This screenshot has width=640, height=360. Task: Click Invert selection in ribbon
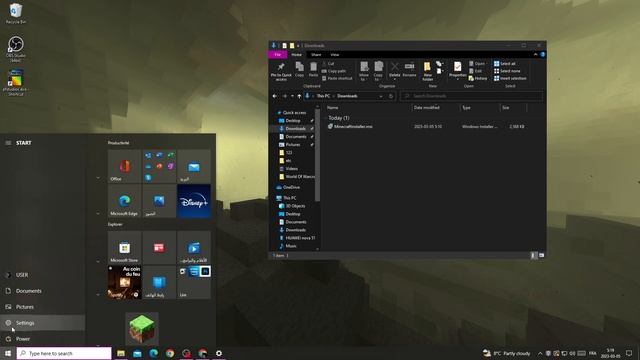[x=510, y=78]
